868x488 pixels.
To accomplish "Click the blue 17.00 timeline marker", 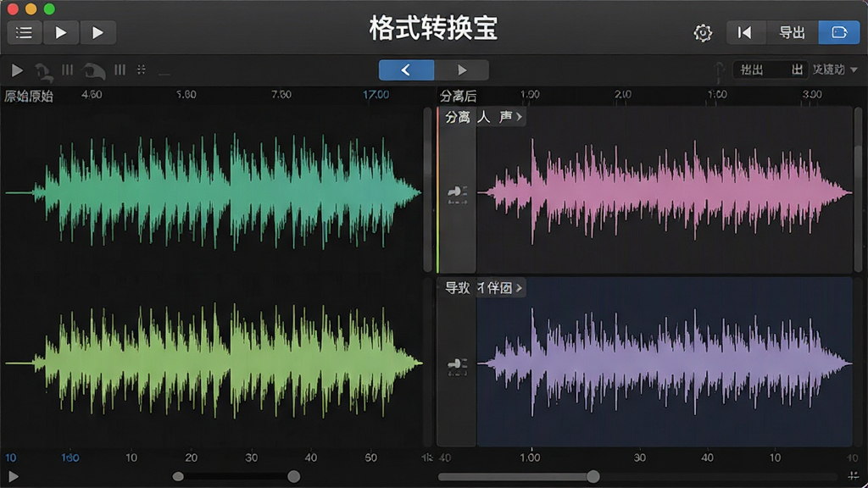I will (376, 95).
